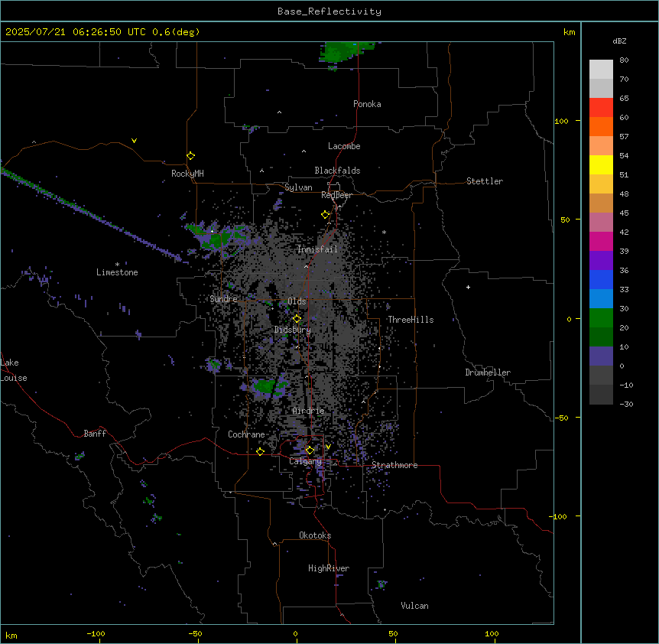Click the Lake Louise label
The image size is (659, 644).
click(14, 370)
